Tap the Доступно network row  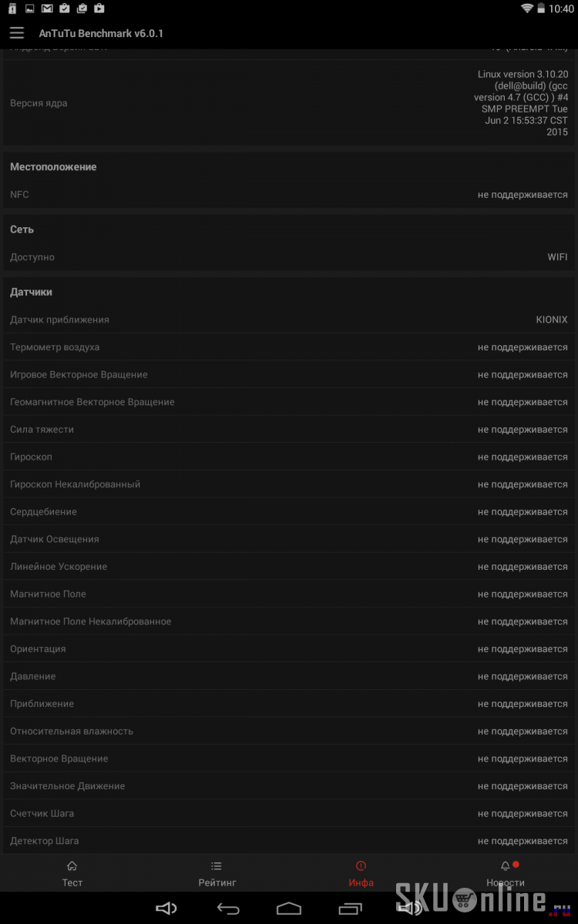point(289,257)
